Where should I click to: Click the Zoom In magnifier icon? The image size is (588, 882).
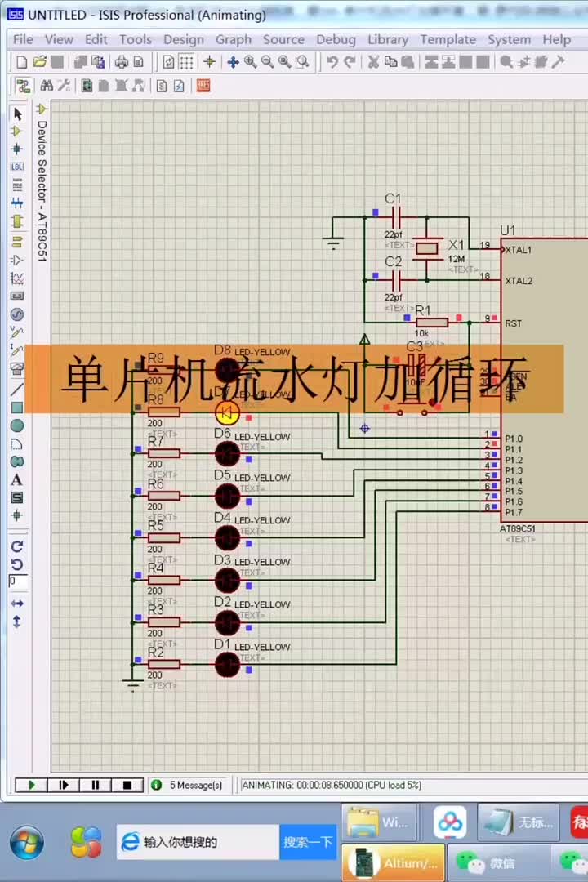click(251, 62)
